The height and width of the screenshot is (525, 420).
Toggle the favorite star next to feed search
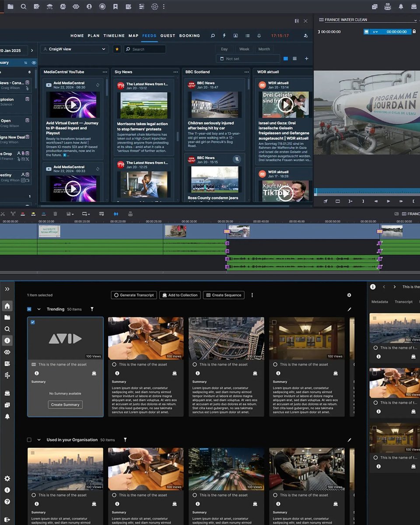coord(117,49)
